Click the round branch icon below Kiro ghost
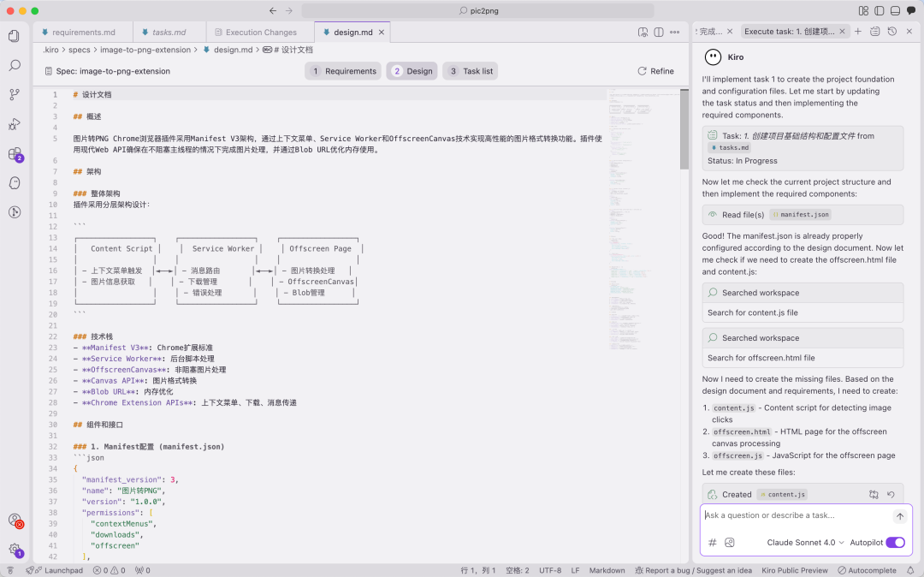924x577 pixels. click(15, 212)
